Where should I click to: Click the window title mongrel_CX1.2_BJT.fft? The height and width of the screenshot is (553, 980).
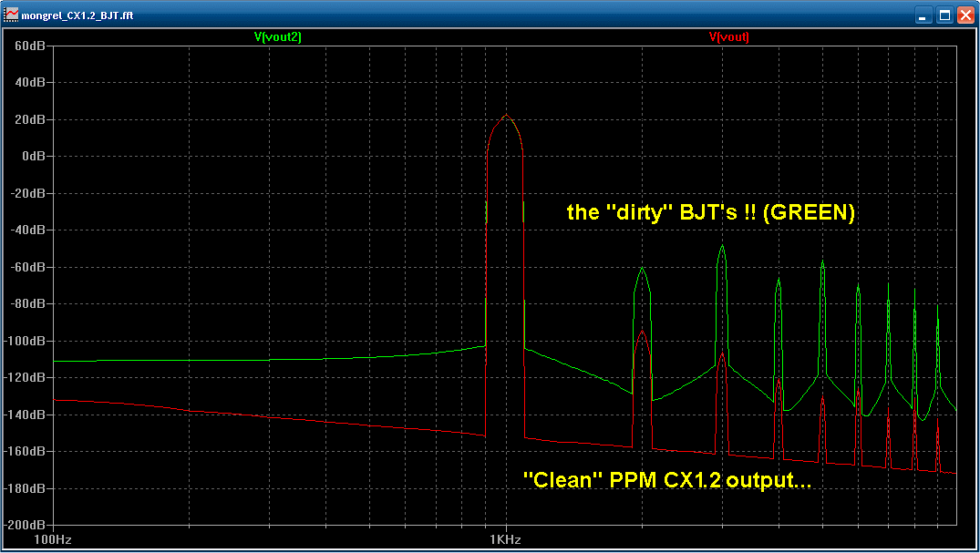[77, 15]
